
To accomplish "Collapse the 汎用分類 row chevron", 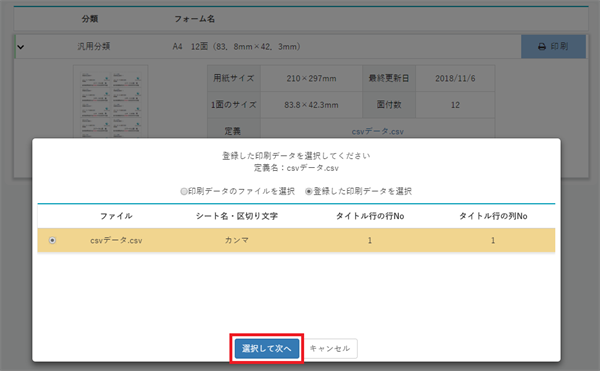I will tap(21, 47).
